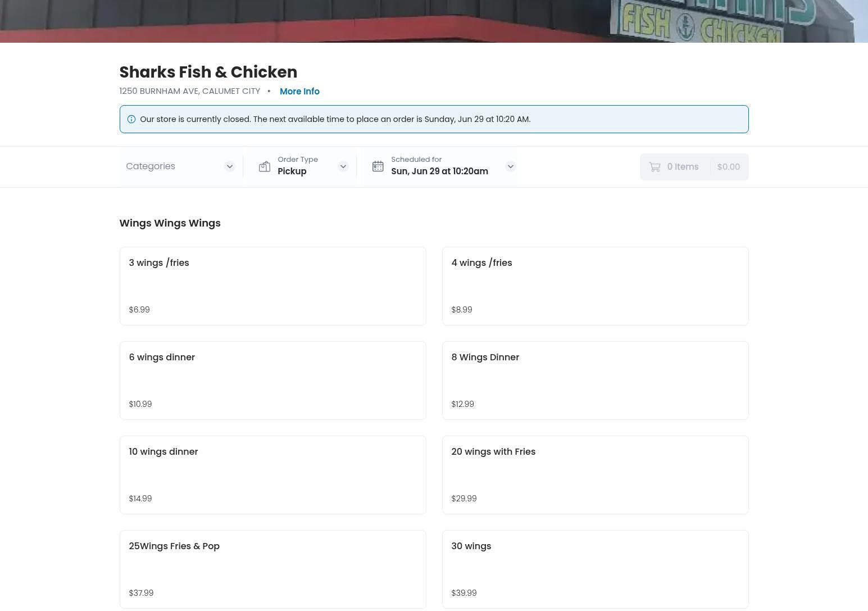Click the Sharks Fish & Chicken heading
Image resolution: width=868 pixels, height=611 pixels.
208,72
